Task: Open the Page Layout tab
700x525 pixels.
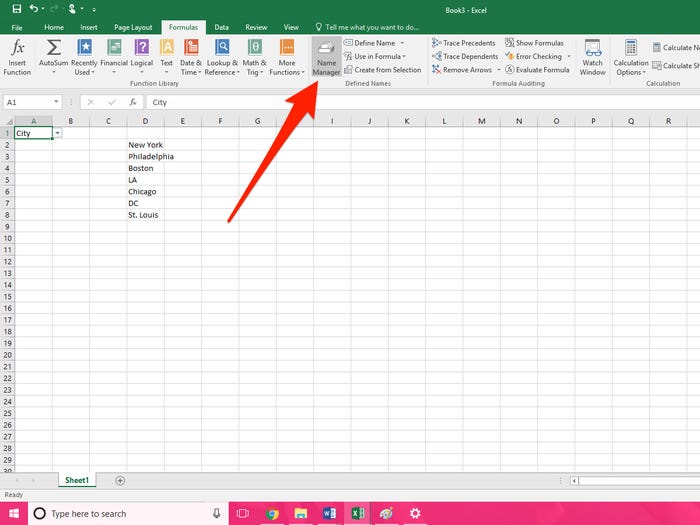Action: tap(133, 27)
